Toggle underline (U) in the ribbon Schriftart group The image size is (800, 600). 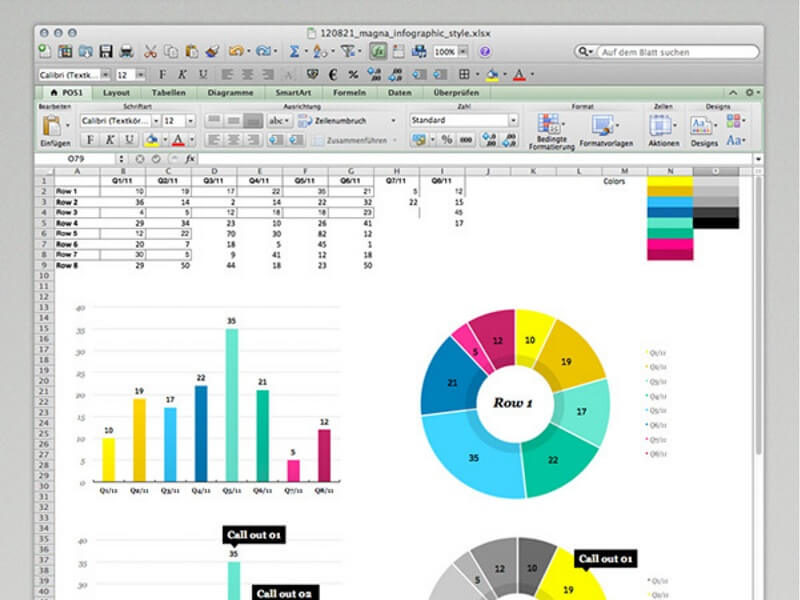coord(130,139)
